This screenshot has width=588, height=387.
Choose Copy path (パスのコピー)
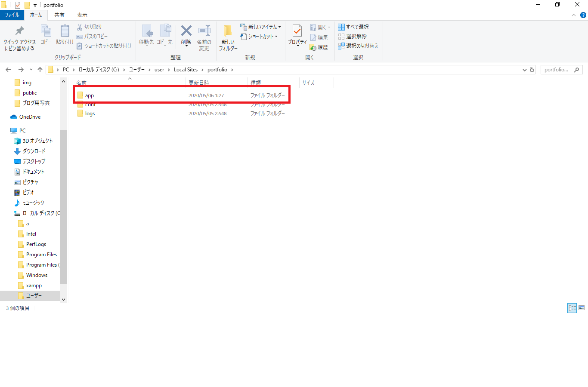(x=92, y=37)
